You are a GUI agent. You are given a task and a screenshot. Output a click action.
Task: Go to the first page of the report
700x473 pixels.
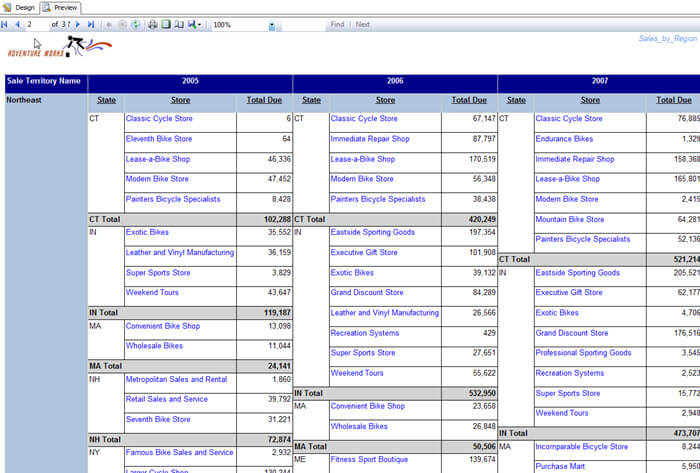point(4,25)
